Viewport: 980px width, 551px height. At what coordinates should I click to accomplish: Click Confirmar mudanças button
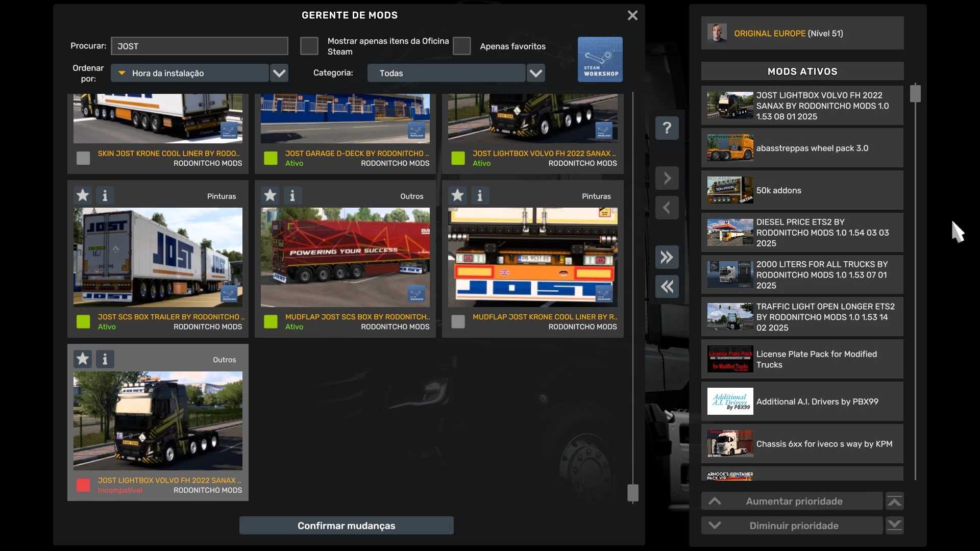(346, 525)
